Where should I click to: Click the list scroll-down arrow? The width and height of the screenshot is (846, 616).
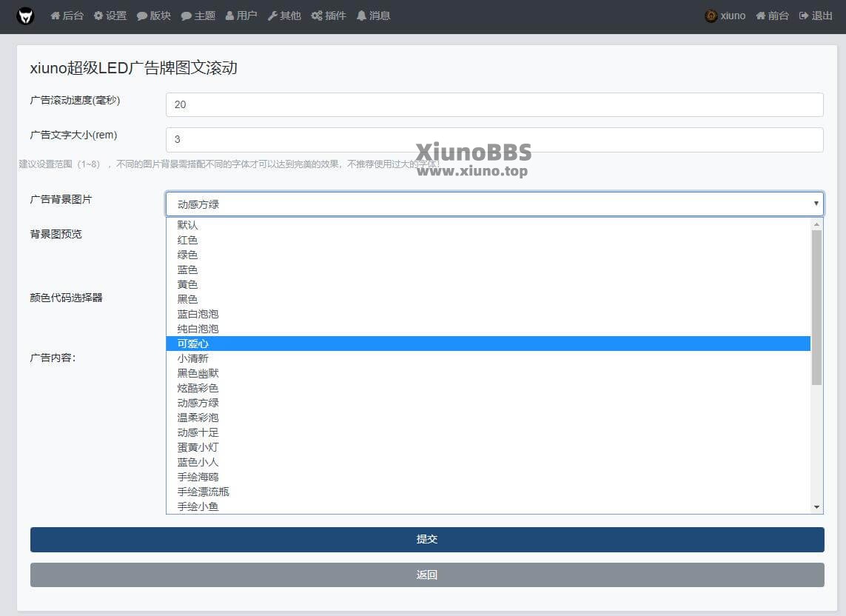pos(816,507)
